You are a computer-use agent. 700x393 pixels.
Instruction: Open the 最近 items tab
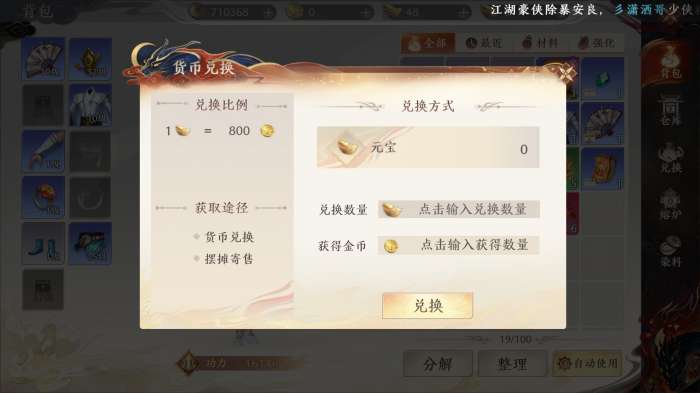click(484, 43)
